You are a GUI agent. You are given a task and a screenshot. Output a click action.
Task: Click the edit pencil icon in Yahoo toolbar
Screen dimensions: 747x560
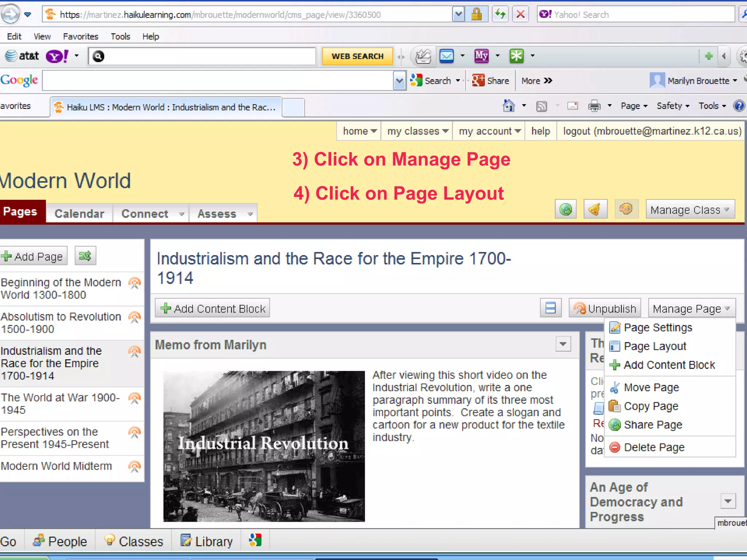point(423,56)
